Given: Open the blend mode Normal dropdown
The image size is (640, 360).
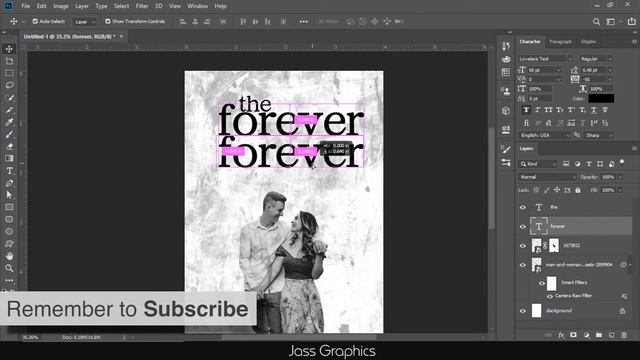Looking at the screenshot, I should click(x=547, y=177).
